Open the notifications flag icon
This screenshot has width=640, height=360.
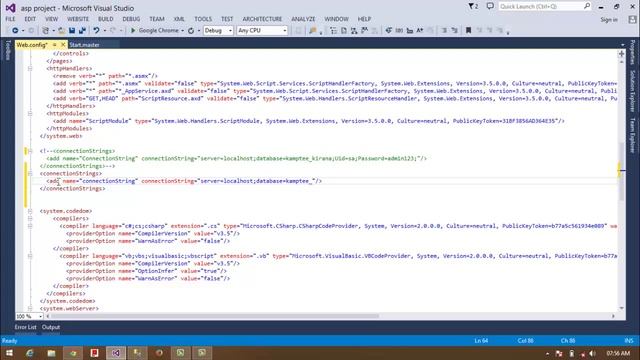pyautogui.click(x=473, y=7)
